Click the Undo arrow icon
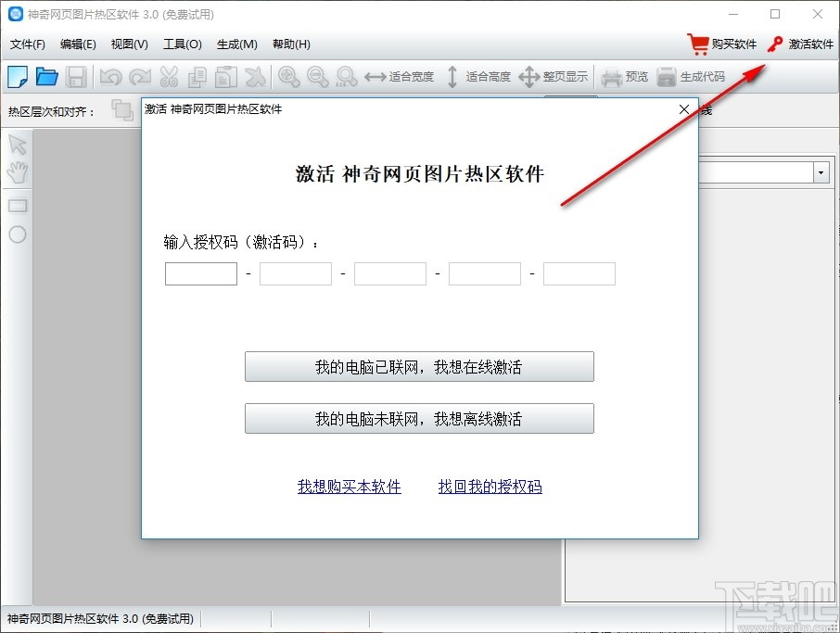This screenshot has height=633, width=840. coord(110,76)
